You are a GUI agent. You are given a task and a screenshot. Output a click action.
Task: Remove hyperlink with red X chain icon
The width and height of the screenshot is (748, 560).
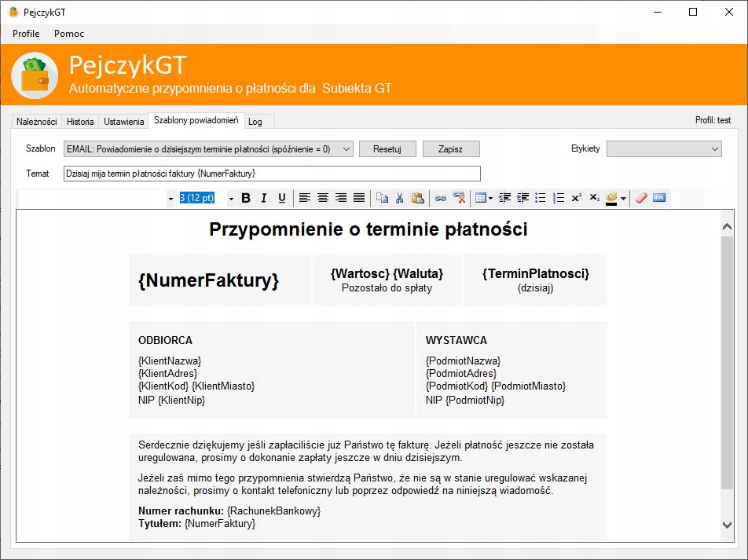[x=459, y=198]
